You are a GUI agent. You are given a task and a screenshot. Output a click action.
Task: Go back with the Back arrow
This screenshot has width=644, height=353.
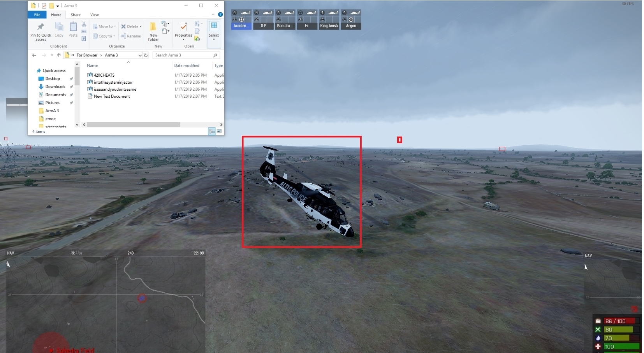click(x=34, y=55)
